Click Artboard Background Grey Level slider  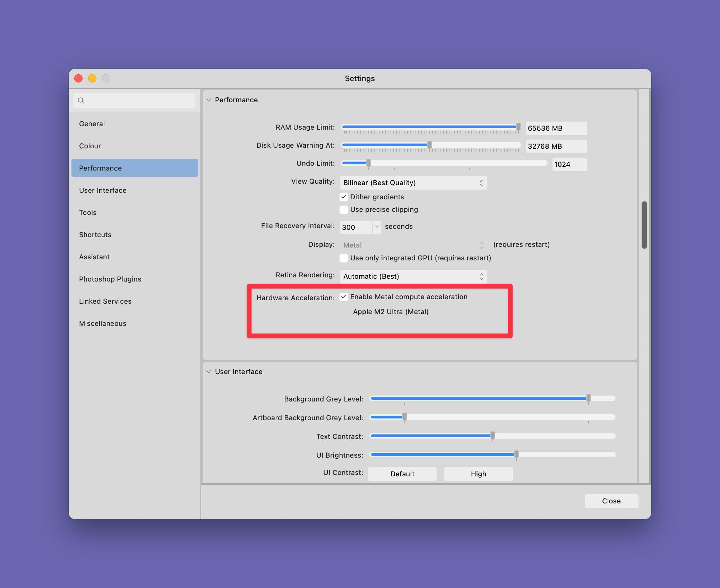click(x=493, y=417)
